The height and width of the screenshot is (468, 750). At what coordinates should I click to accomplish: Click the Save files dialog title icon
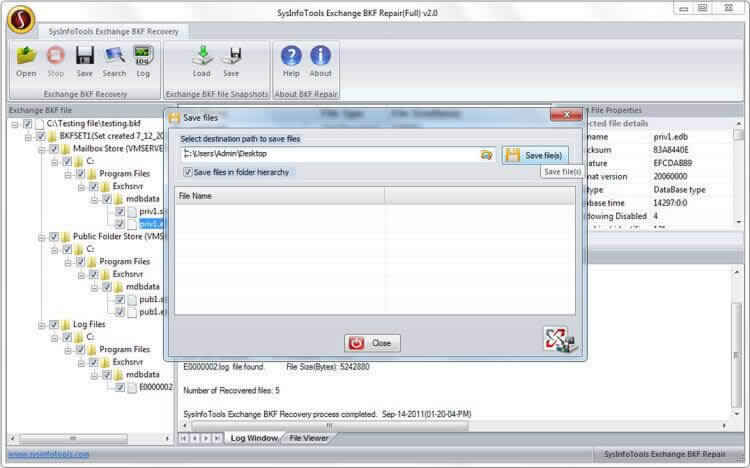click(x=175, y=117)
